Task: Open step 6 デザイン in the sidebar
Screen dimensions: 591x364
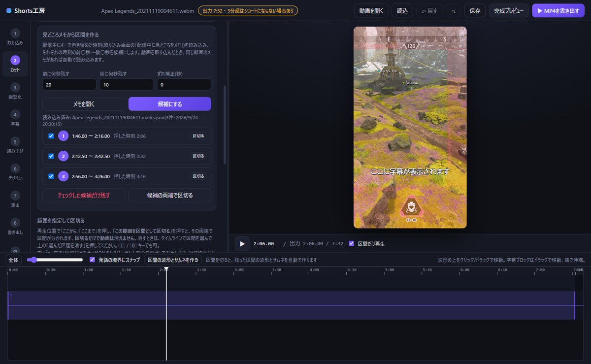Action: pos(15,172)
